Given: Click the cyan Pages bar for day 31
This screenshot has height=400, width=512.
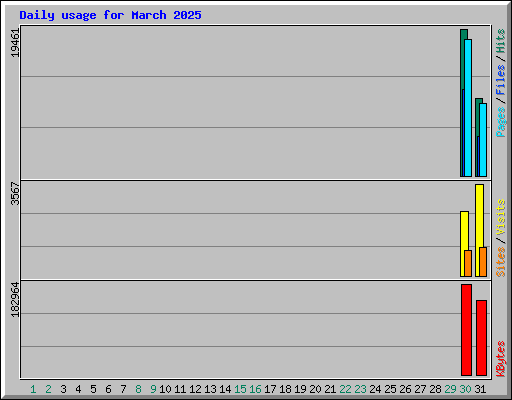Looking at the screenshot, I should [483, 140].
